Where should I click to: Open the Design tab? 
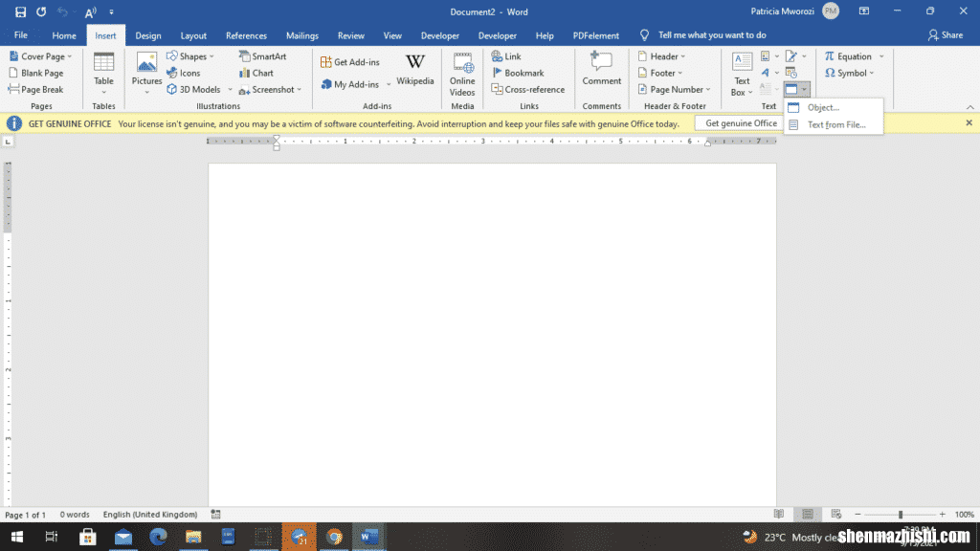tap(148, 35)
